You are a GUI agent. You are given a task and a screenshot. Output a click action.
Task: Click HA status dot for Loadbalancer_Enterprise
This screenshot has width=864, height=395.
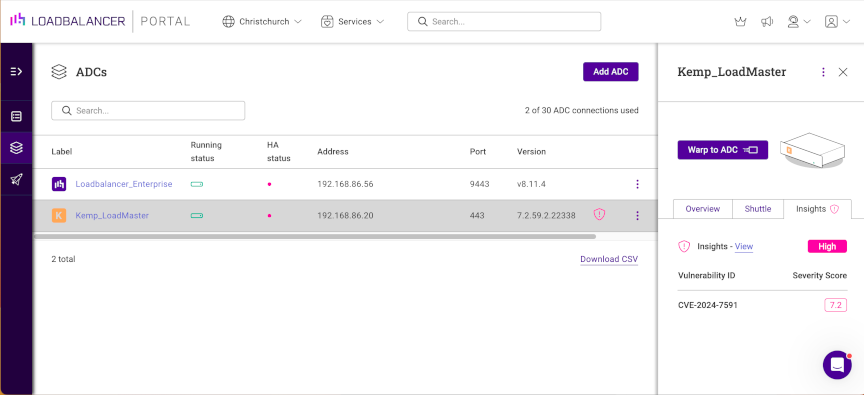coord(269,184)
